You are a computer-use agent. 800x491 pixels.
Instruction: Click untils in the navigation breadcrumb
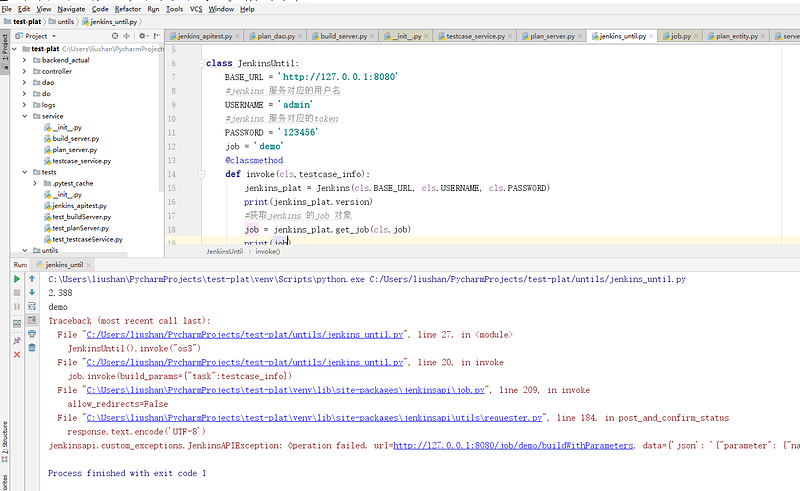[x=61, y=22]
